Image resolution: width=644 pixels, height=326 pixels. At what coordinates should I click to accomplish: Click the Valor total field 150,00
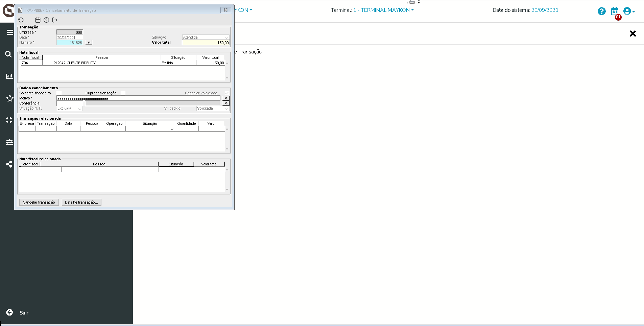[x=206, y=42]
